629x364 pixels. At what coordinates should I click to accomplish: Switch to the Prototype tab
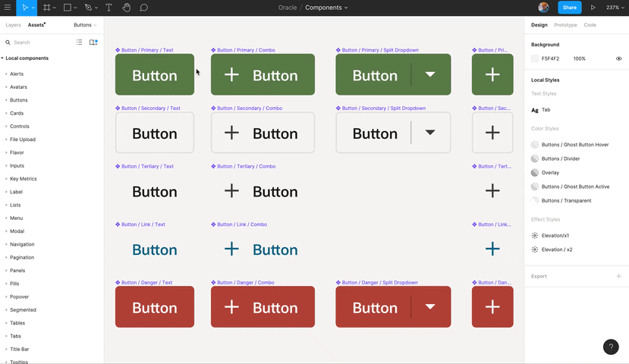pyautogui.click(x=565, y=25)
